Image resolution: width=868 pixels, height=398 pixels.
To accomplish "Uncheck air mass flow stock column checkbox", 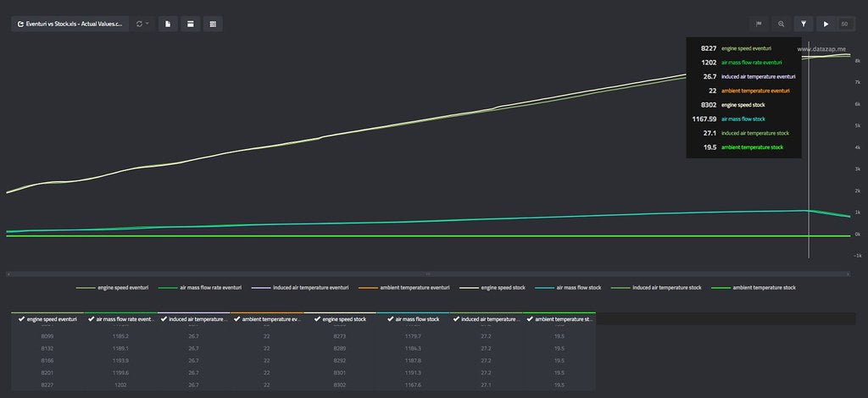I will tap(390, 320).
